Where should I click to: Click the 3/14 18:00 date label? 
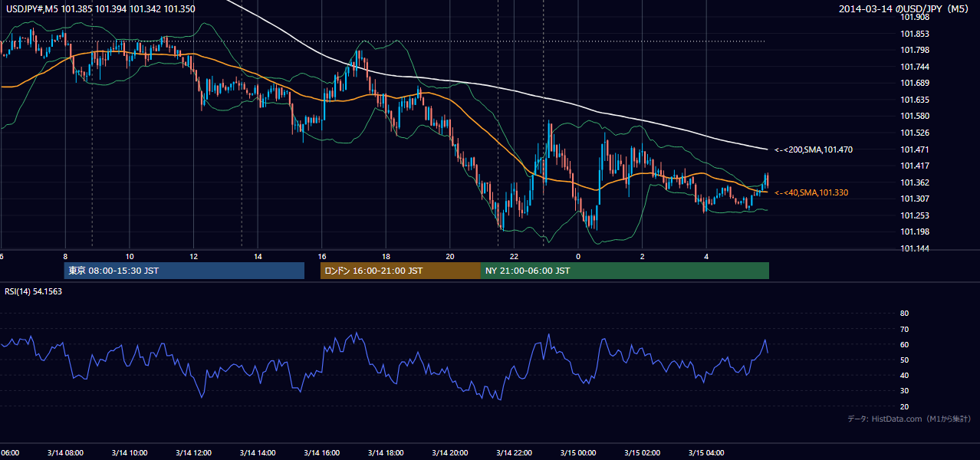[x=386, y=452]
